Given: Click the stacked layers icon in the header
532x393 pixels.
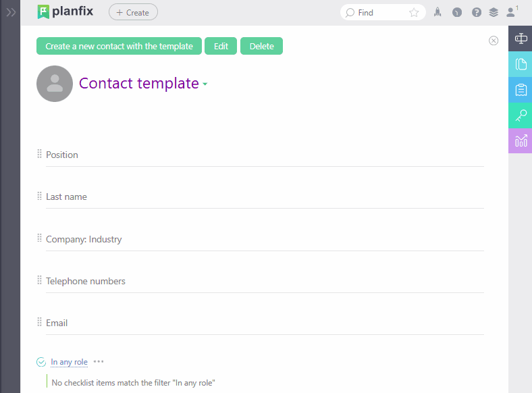Looking at the screenshot, I should (494, 12).
